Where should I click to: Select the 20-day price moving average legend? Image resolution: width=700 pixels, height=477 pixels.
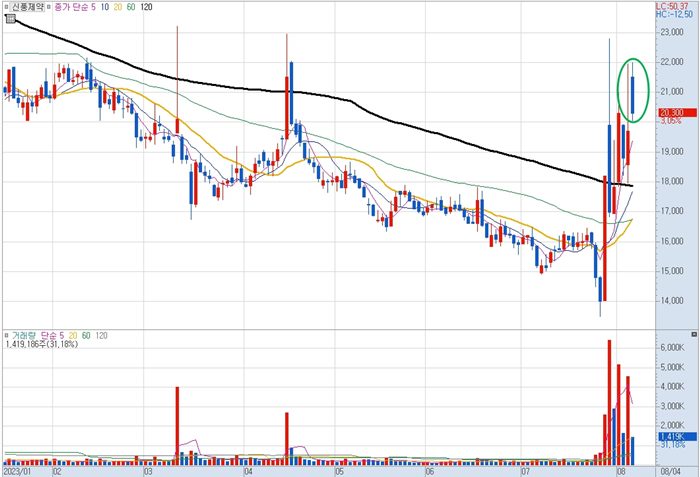tap(117, 7)
